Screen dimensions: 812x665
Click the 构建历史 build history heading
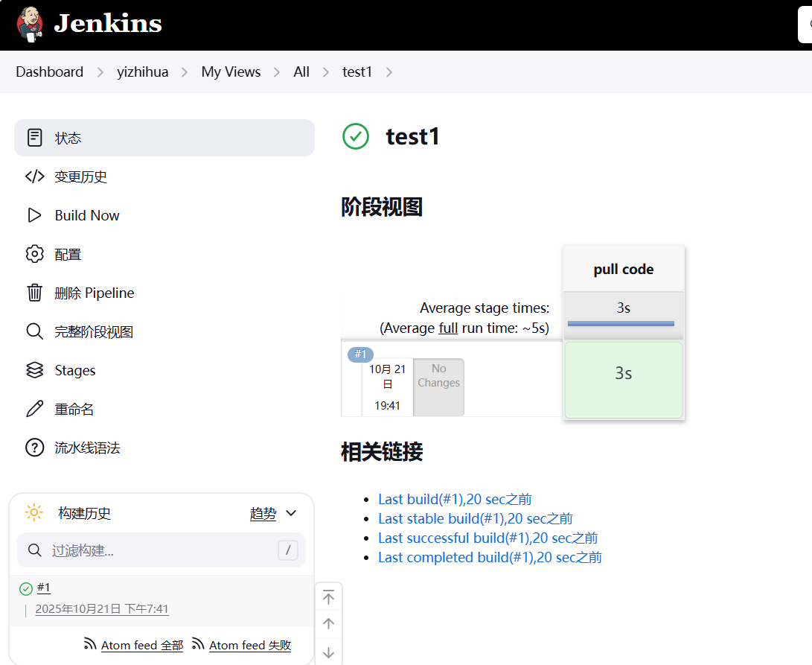(x=84, y=513)
